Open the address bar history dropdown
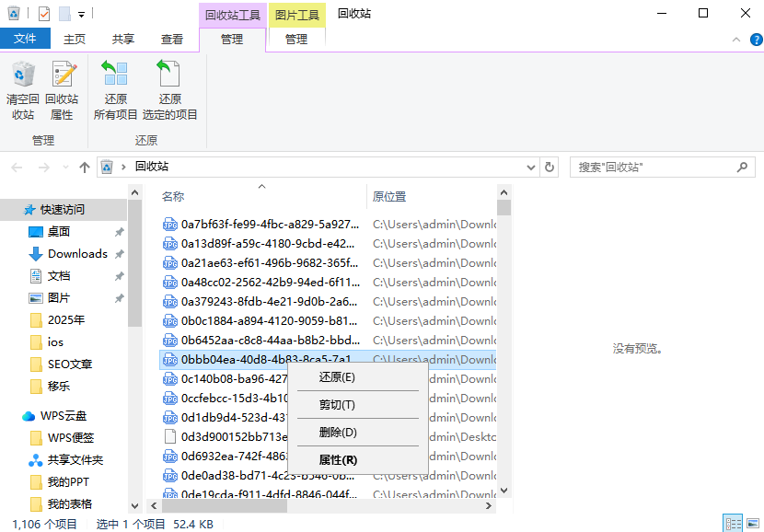Viewport: 764px width, 532px height. click(530, 167)
